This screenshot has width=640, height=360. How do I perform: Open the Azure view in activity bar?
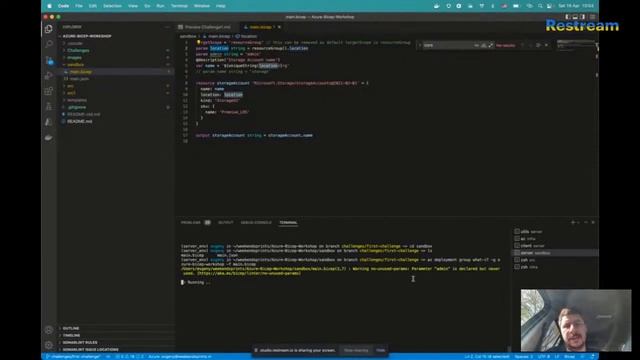click(x=49, y=122)
